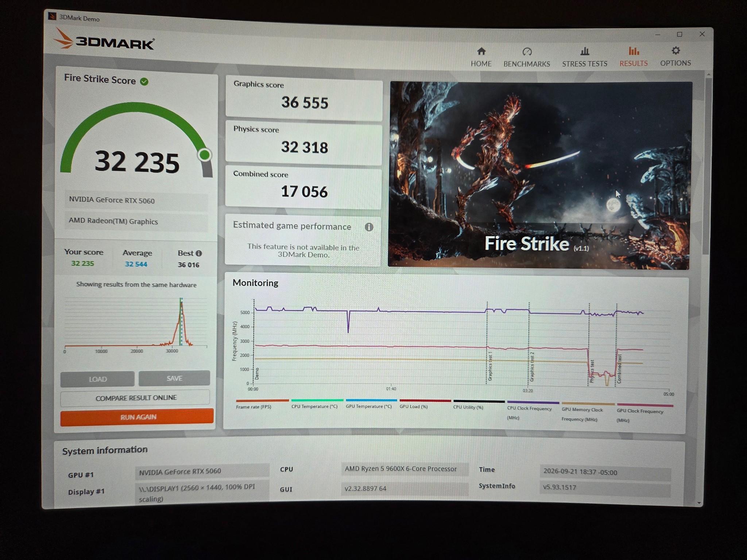Toggle the CPU Clock Frequency legend
The image size is (747, 560).
pyautogui.click(x=533, y=411)
